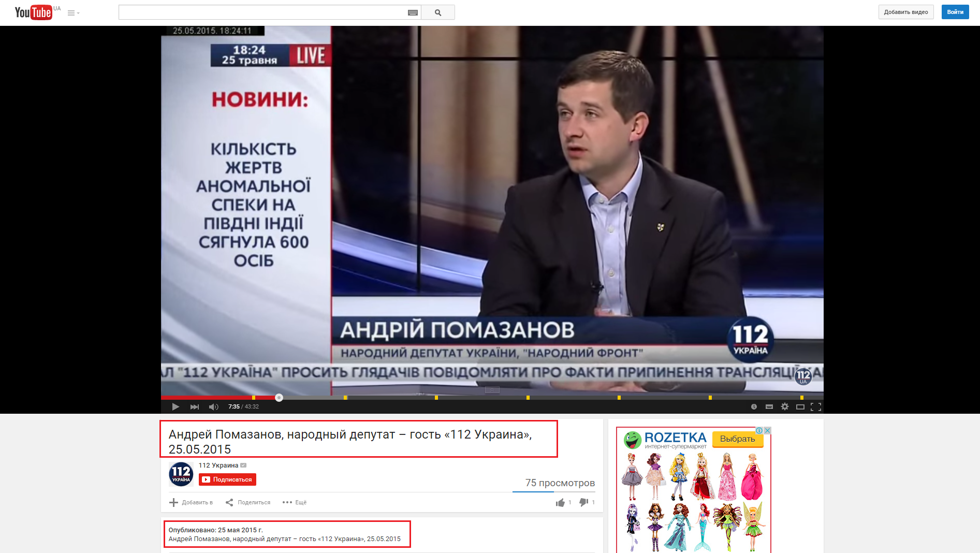Click Добавить в to add to playlist
This screenshot has height=553, width=980.
pyautogui.click(x=191, y=502)
